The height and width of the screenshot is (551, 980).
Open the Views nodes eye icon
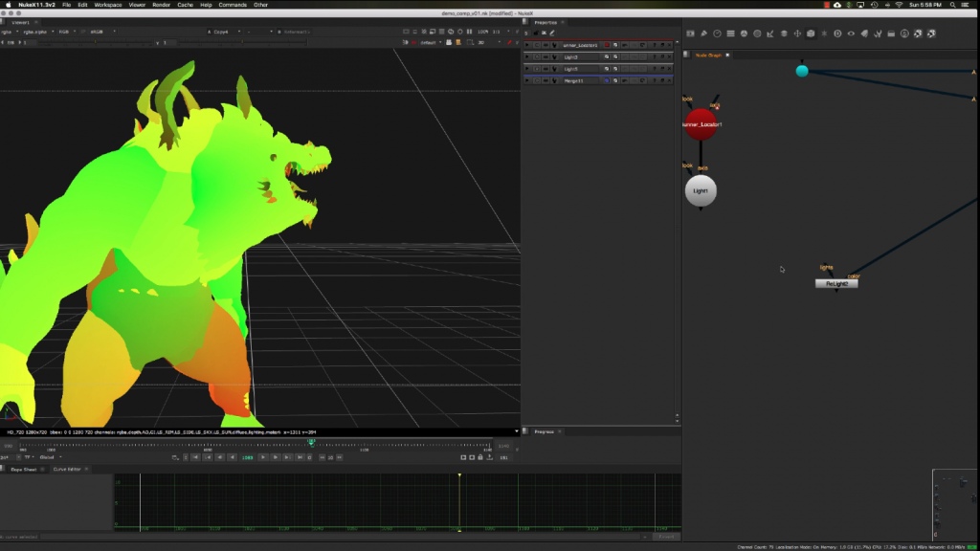pos(851,33)
